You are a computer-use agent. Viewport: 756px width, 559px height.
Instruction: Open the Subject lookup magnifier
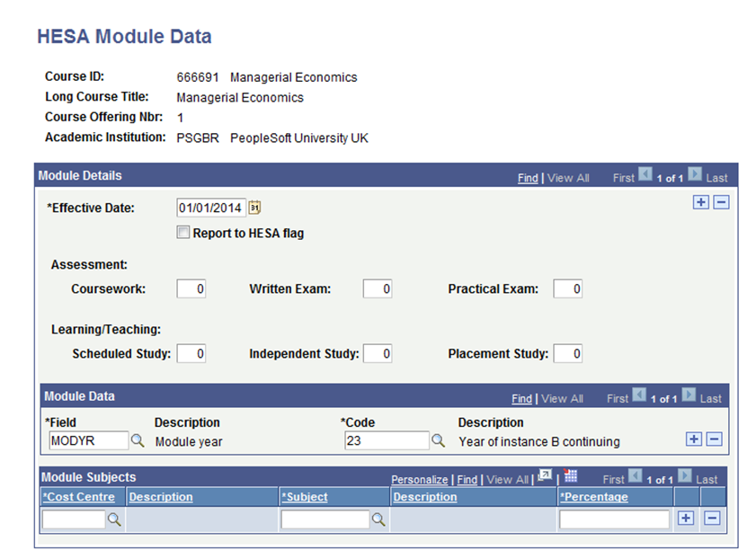point(378,519)
